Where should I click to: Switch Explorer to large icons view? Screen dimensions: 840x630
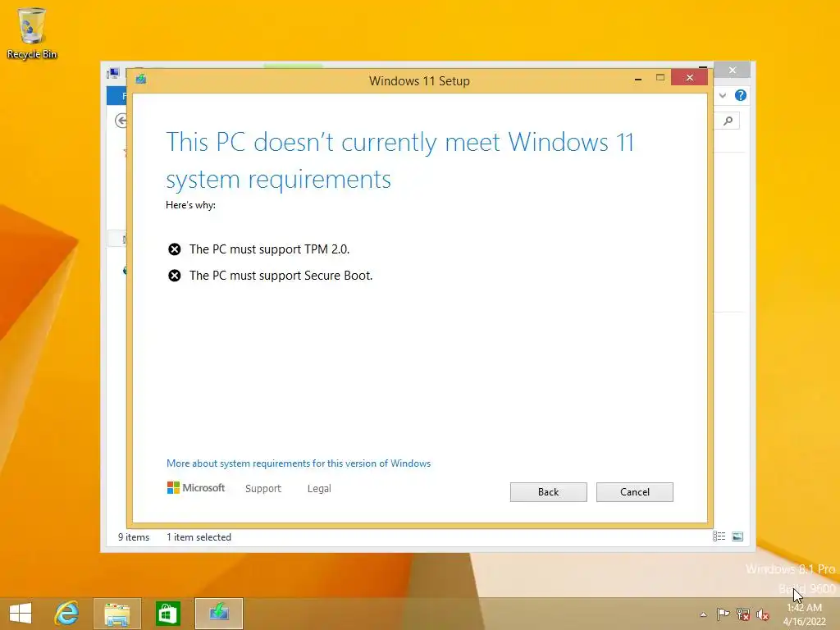(737, 536)
